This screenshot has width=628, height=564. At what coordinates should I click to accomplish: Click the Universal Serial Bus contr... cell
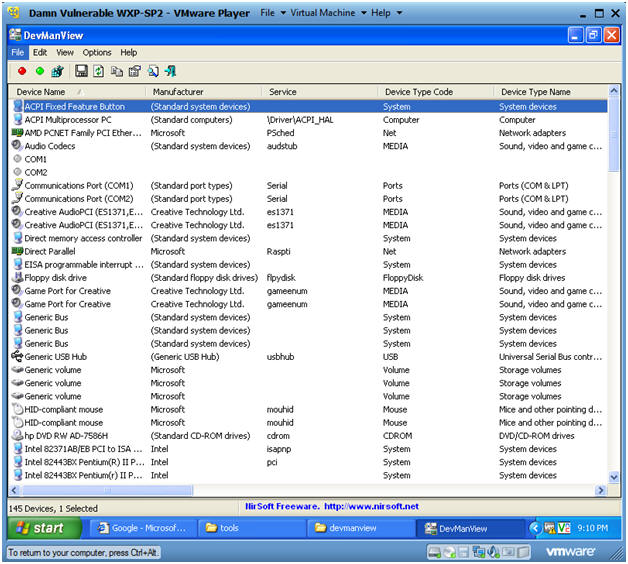pos(550,356)
